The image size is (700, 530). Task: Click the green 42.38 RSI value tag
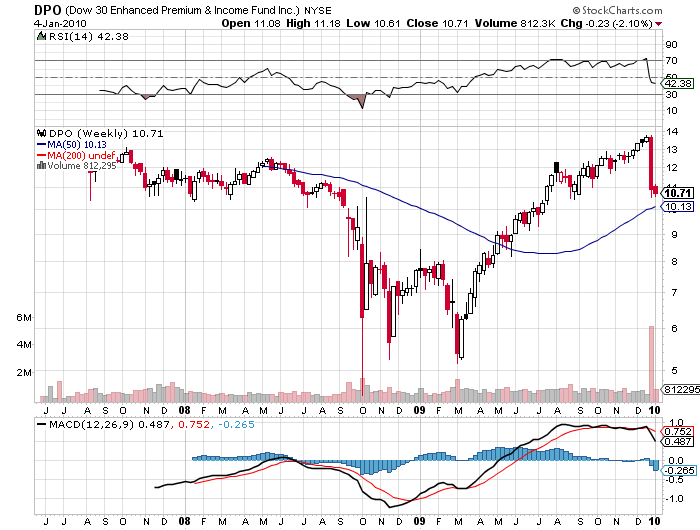coord(677,83)
